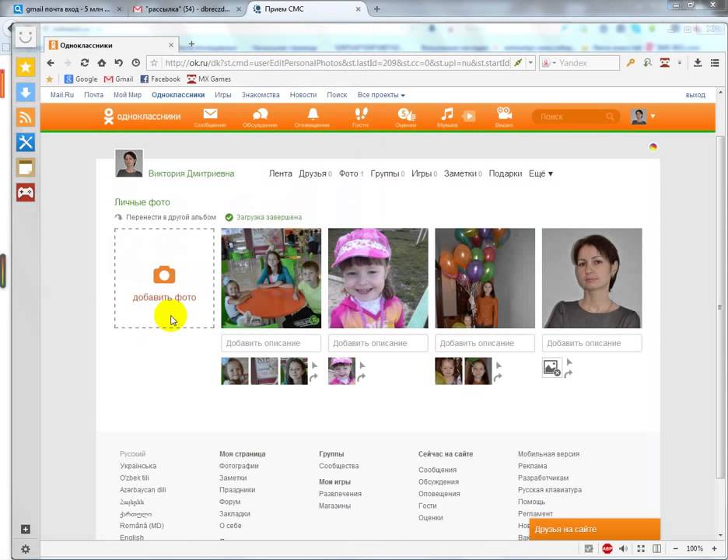Image resolution: width=728 pixels, height=560 pixels.
Task: Reload the page with the refresh icon
Action: click(85, 63)
